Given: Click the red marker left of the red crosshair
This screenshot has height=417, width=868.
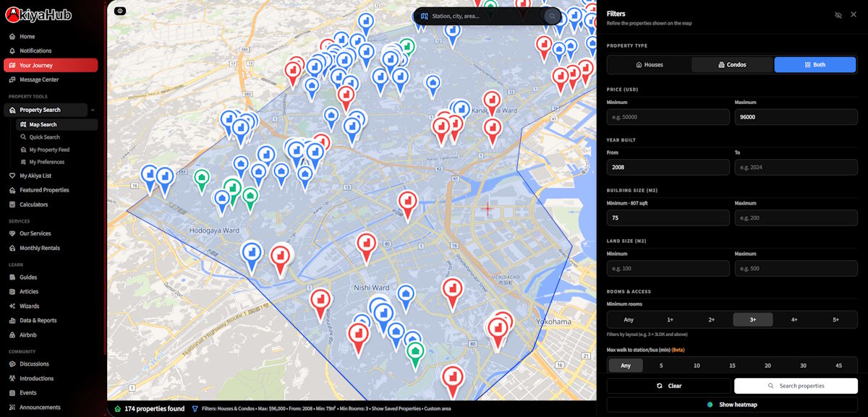Looking at the screenshot, I should click(x=408, y=205).
